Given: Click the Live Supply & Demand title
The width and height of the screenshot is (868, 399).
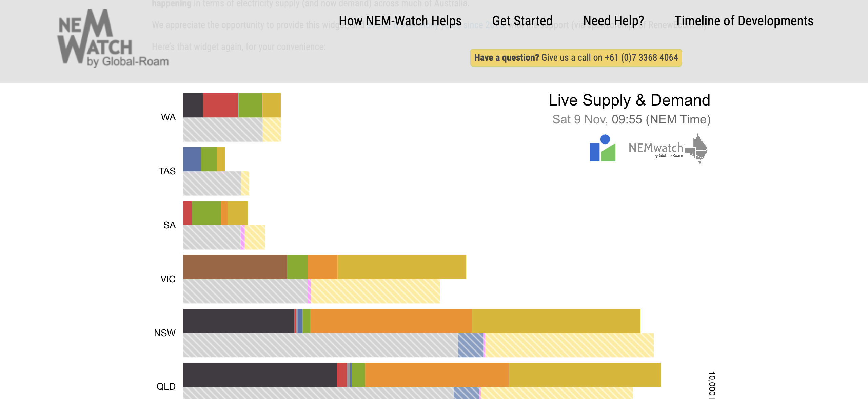Looking at the screenshot, I should tap(629, 100).
